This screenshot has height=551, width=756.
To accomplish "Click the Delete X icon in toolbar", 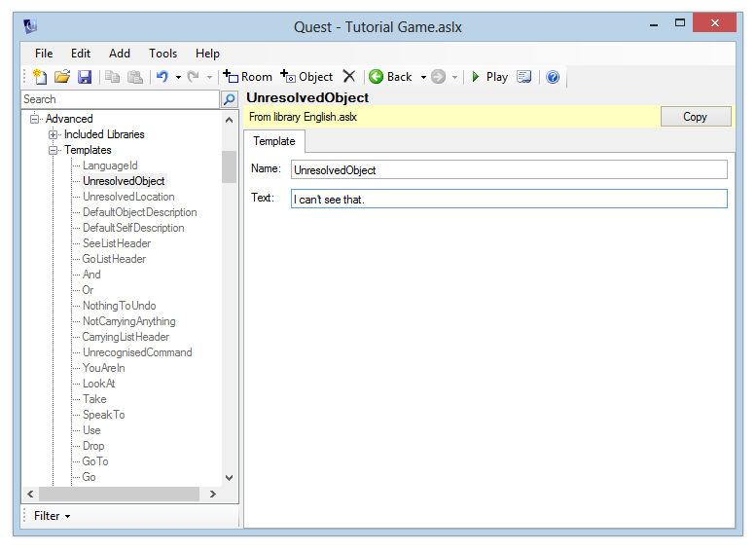I will click(x=349, y=76).
